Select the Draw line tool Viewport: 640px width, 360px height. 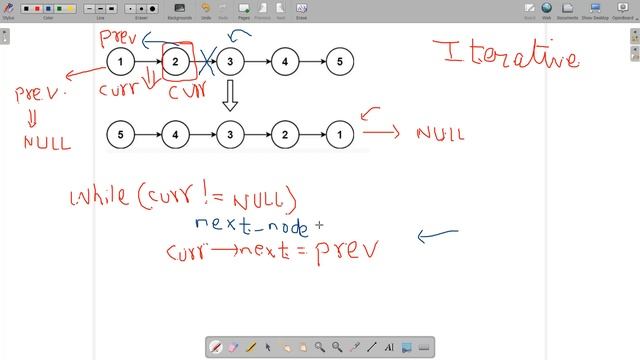tap(372, 347)
